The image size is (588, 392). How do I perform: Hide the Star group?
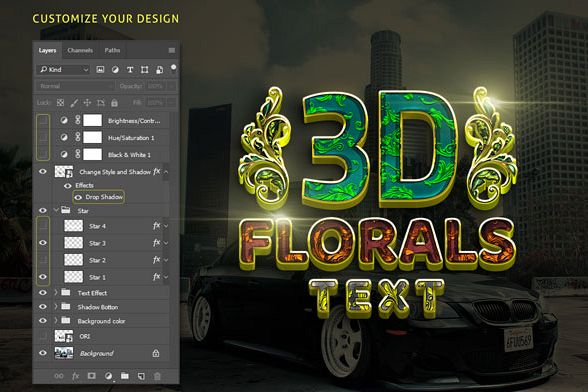tap(43, 210)
